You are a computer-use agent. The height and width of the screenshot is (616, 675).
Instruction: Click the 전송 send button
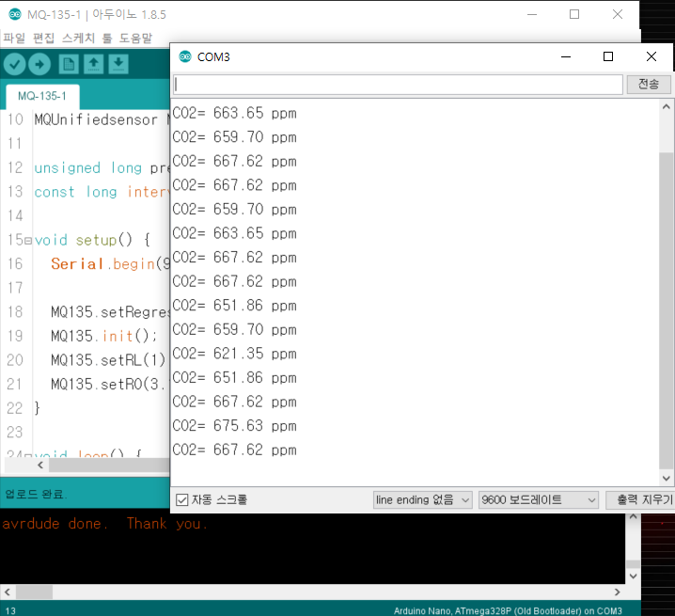click(x=649, y=84)
